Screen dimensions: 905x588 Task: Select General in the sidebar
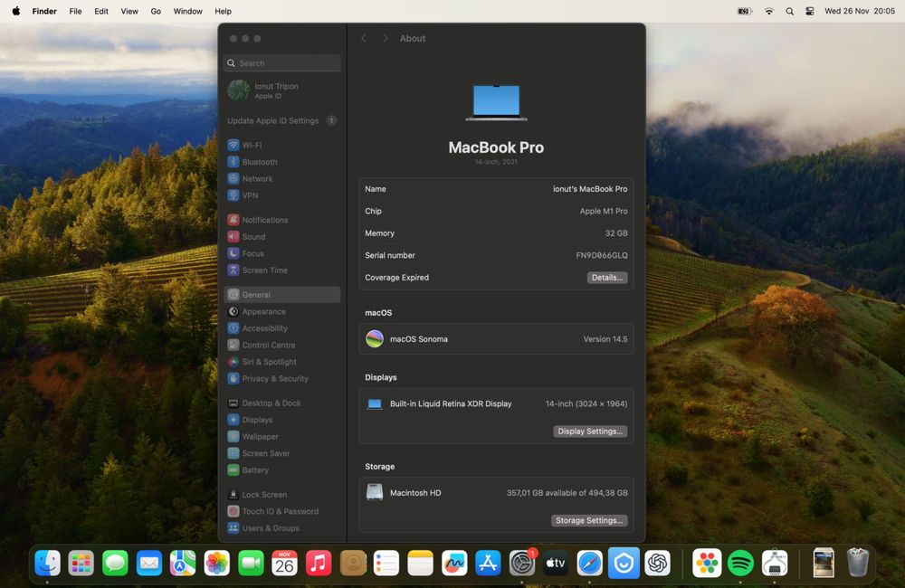281,294
